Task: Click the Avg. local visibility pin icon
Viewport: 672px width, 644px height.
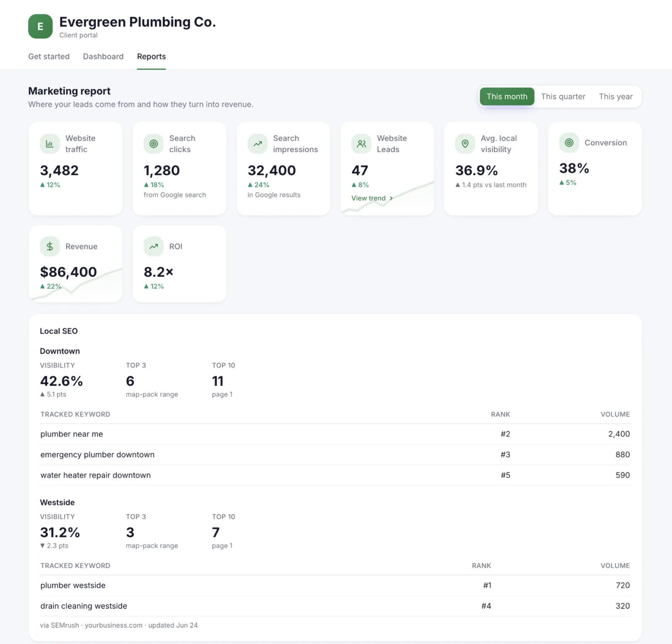Action: [x=465, y=144]
